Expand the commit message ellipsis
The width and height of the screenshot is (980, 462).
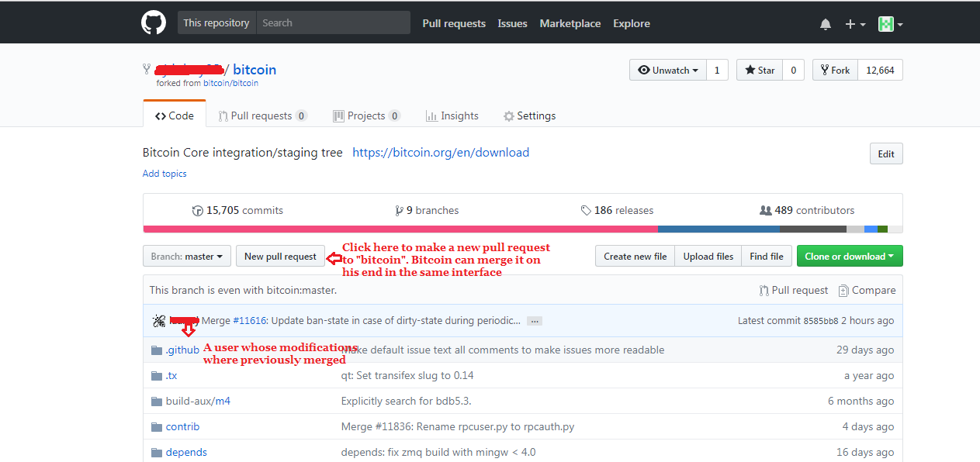534,321
